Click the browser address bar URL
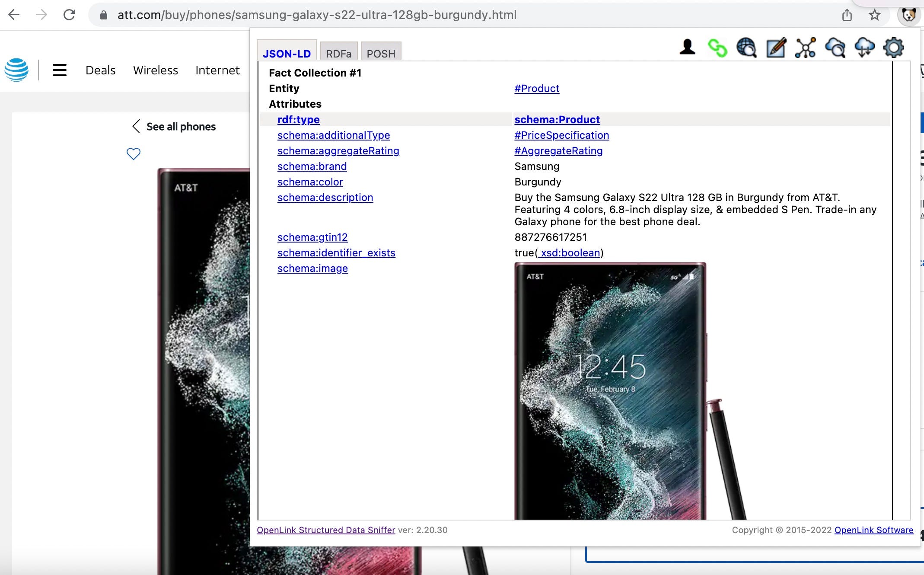Screen dimensions: 924x575 click(x=317, y=15)
